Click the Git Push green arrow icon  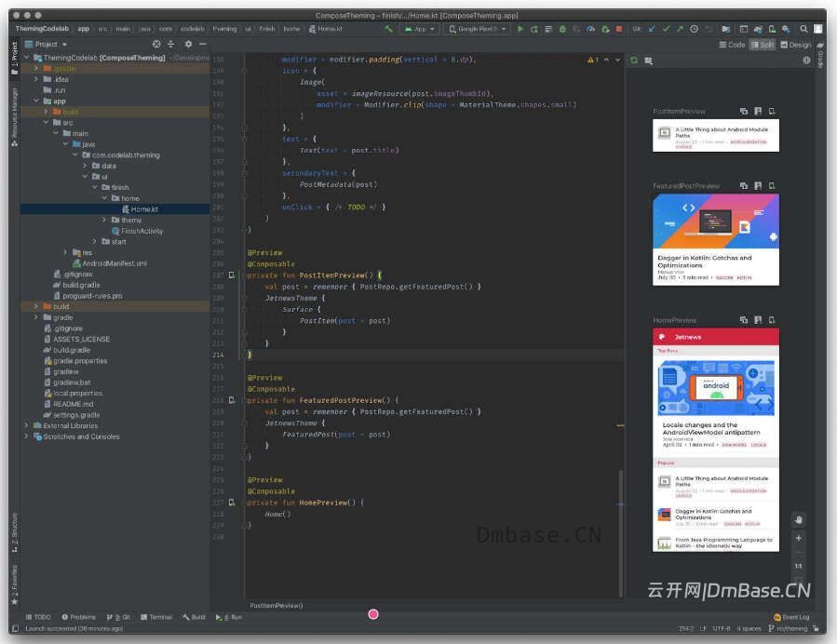[x=680, y=29]
